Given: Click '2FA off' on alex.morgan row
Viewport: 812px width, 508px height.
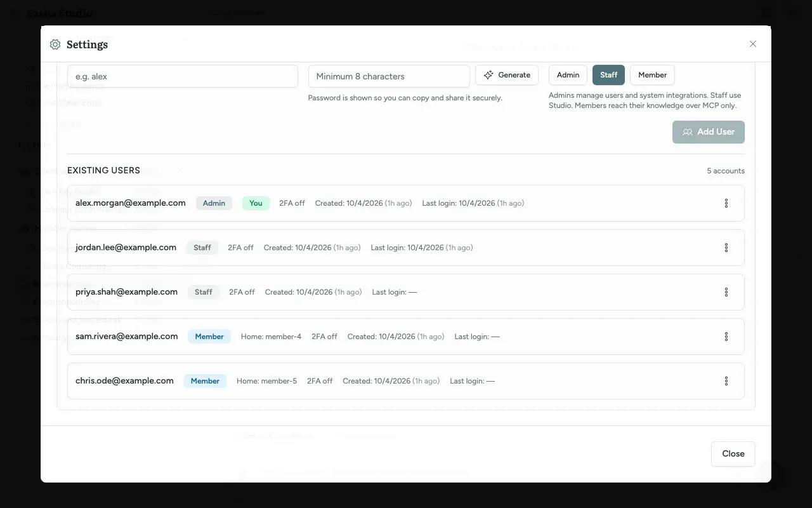Looking at the screenshot, I should 292,203.
